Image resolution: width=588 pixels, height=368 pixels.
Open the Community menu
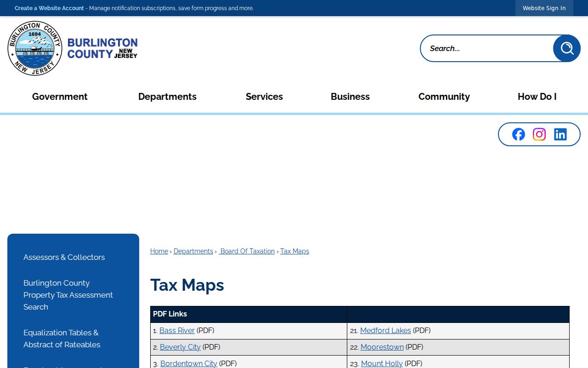tap(444, 97)
